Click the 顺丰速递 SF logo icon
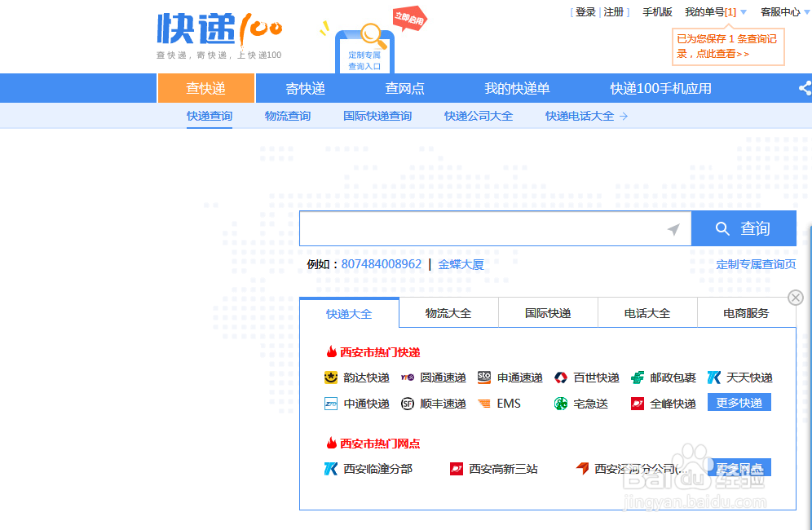Viewport: 812px width, 530px height. 408,404
